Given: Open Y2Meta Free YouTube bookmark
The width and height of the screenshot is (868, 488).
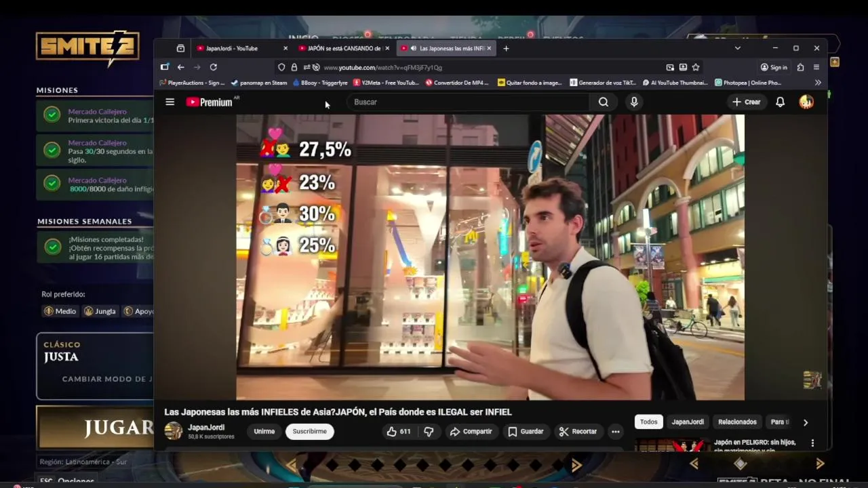Looking at the screenshot, I should (386, 83).
